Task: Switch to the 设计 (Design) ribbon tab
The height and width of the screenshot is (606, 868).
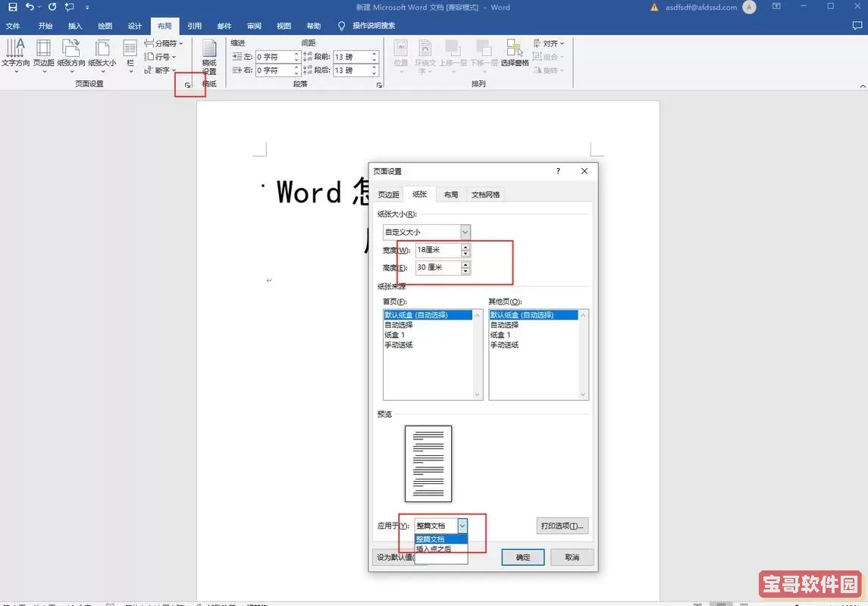Action: coord(134,26)
